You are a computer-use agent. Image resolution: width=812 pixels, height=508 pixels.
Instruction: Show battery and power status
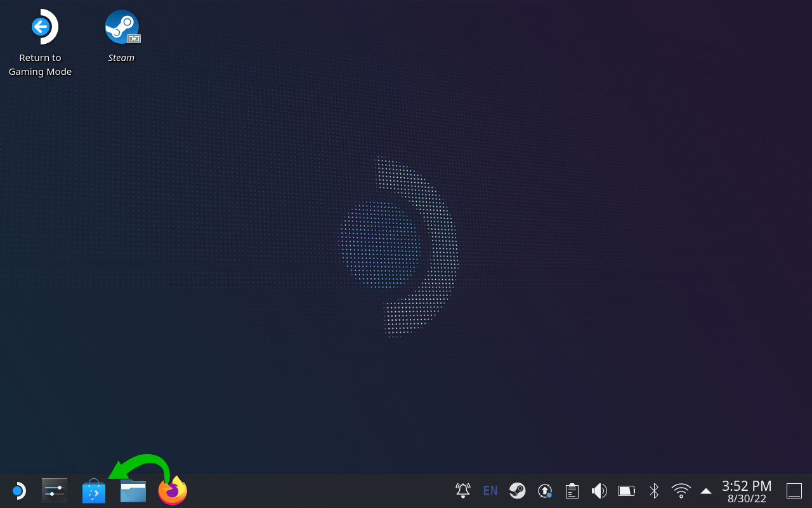pyautogui.click(x=627, y=491)
